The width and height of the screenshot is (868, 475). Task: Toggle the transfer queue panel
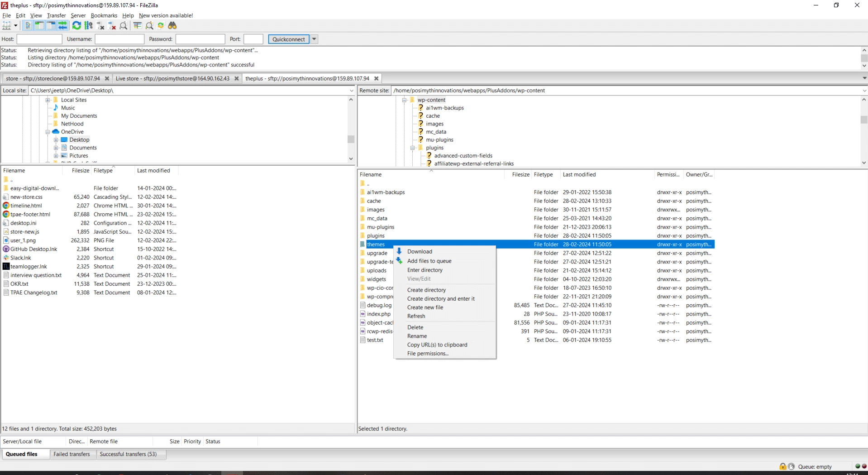[x=63, y=26]
